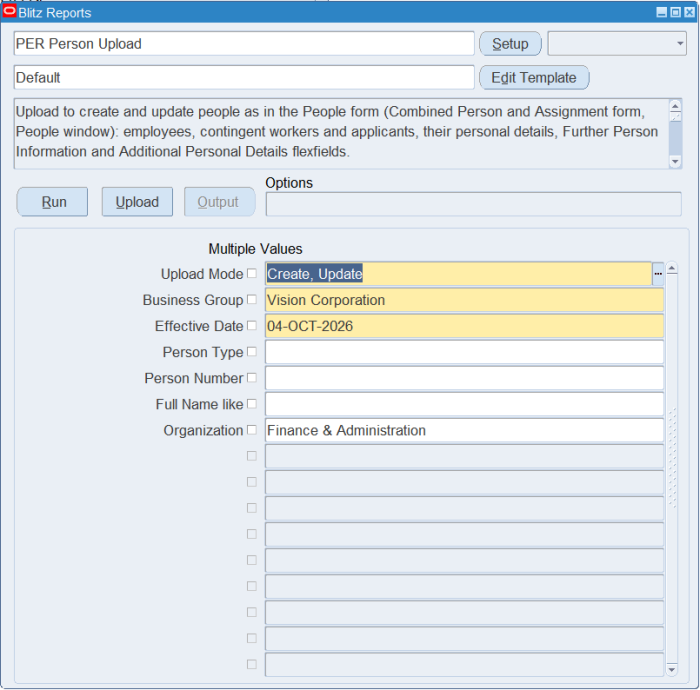Image resolution: width=700 pixels, height=690 pixels.
Task: Toggle the Upload Mode multiple values checkbox
Action: click(x=252, y=273)
